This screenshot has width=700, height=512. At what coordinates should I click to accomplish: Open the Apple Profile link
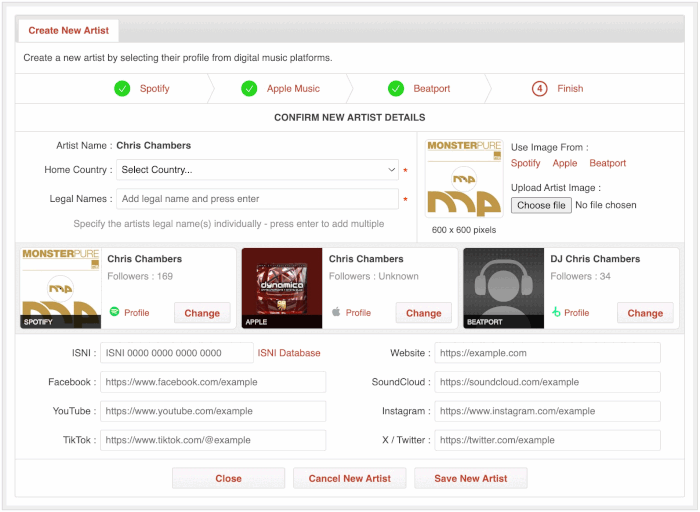(x=358, y=313)
